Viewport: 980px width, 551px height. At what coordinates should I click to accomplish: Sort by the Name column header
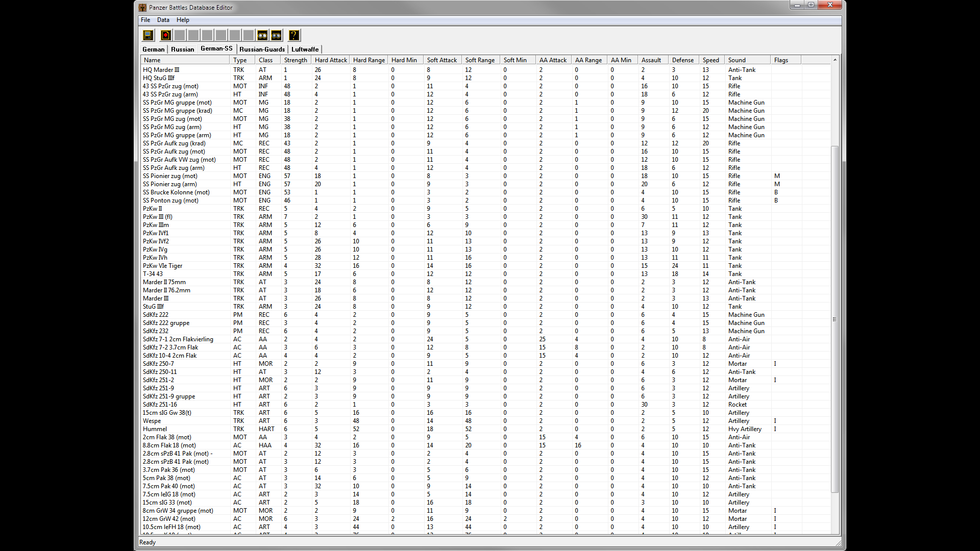[x=185, y=60]
